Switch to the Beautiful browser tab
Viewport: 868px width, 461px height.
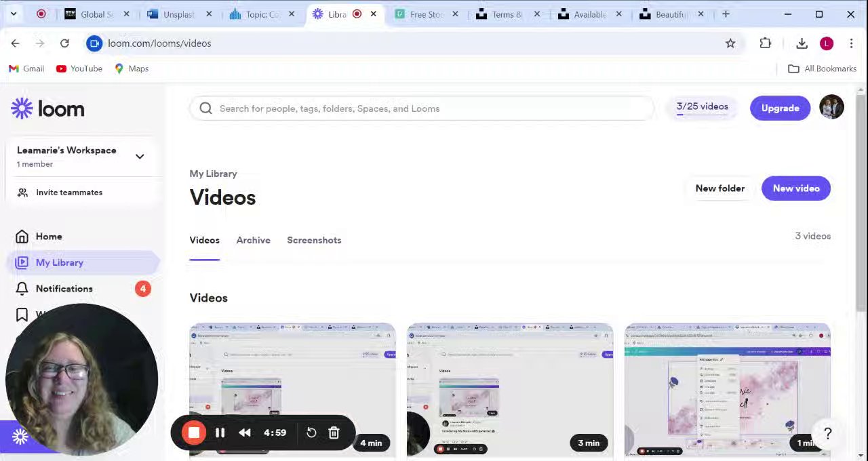[x=671, y=14]
